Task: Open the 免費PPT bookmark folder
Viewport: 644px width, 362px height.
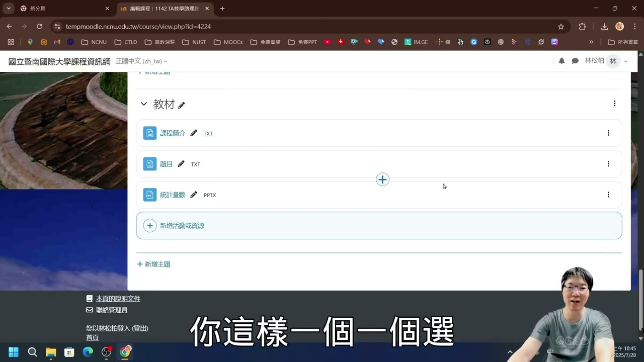Action: click(302, 42)
